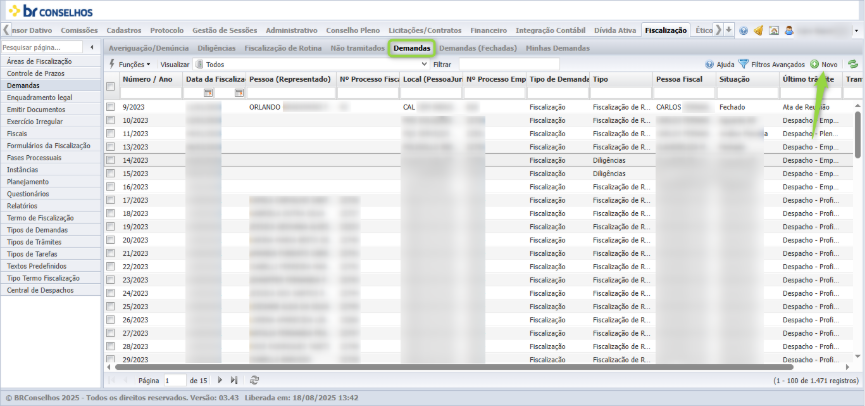Create a new demand with Novo
The width and height of the screenshot is (865, 406).
tap(824, 65)
